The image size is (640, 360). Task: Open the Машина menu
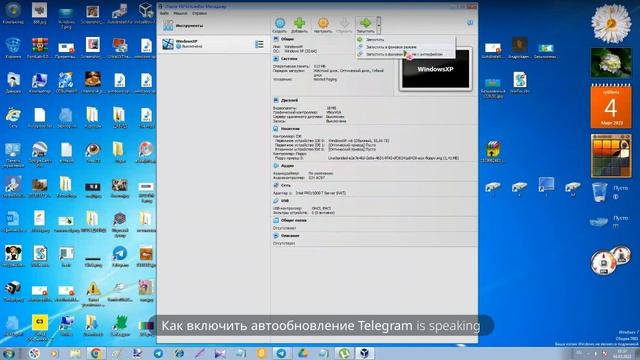[180, 13]
